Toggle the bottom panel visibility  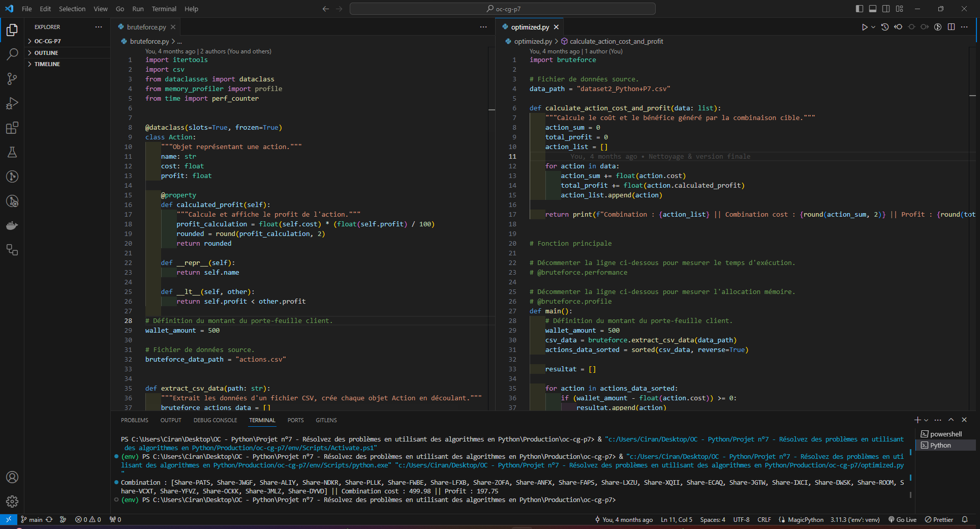tap(873, 9)
